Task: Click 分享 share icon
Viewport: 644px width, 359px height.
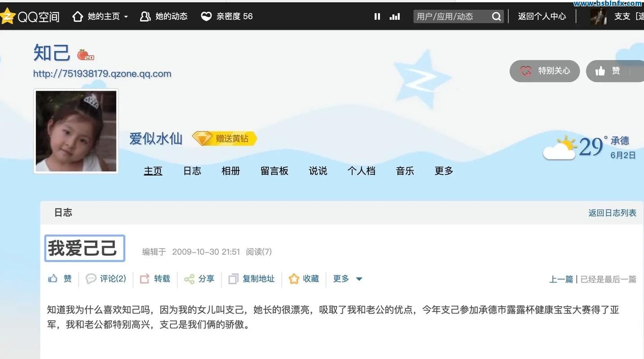Action: click(x=189, y=279)
